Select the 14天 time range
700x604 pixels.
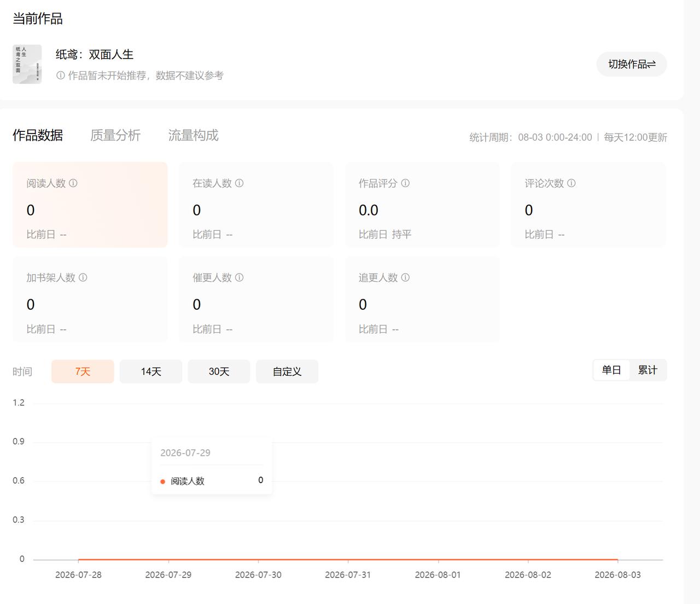click(x=151, y=371)
